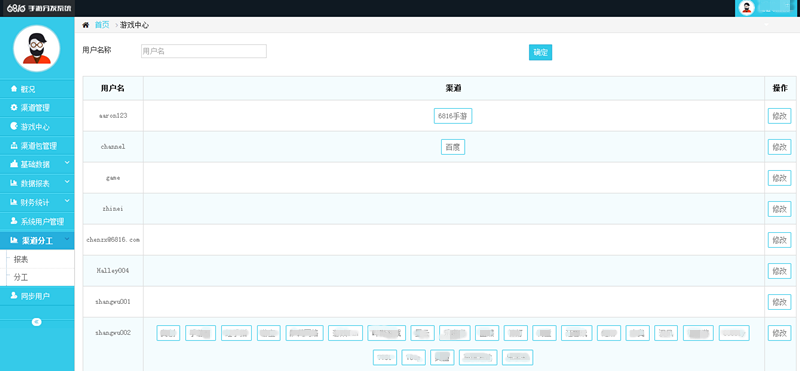
Task: Expand the 基础数据 menu chevron
Action: point(67,163)
